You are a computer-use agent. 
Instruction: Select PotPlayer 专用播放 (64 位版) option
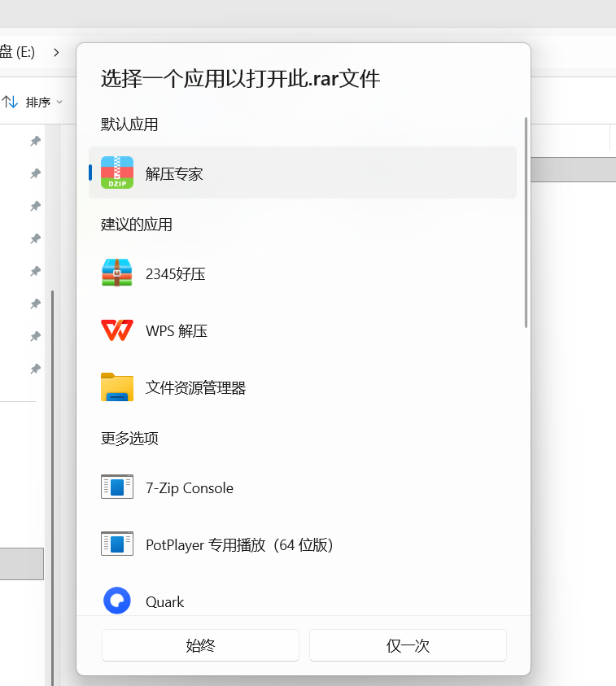(303, 544)
